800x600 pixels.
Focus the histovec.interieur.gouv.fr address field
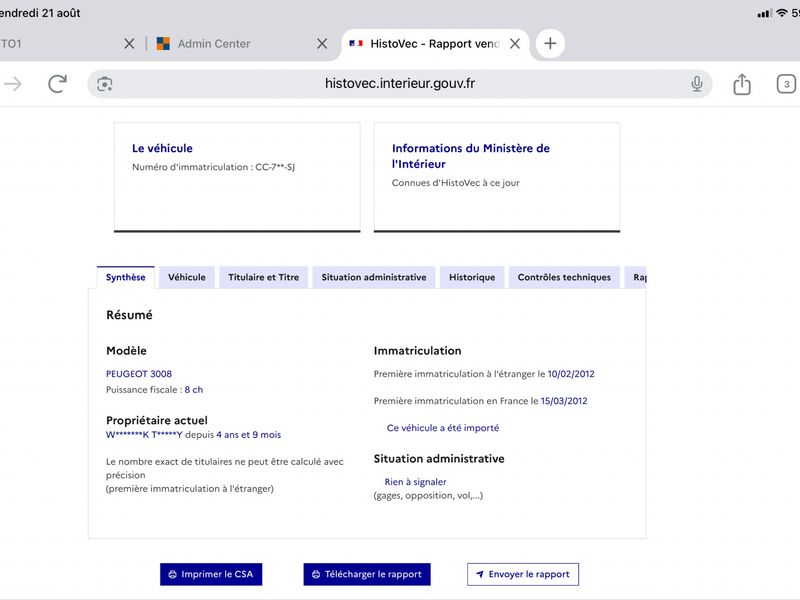[x=399, y=84]
